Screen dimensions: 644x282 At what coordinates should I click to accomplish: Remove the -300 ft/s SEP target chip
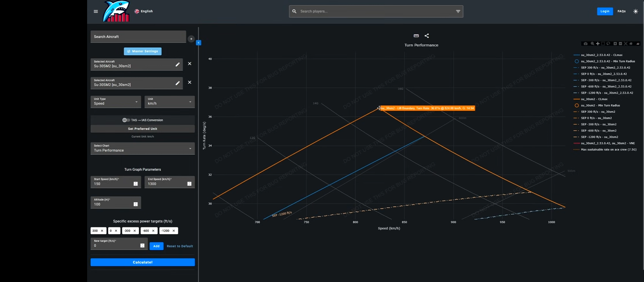134,231
